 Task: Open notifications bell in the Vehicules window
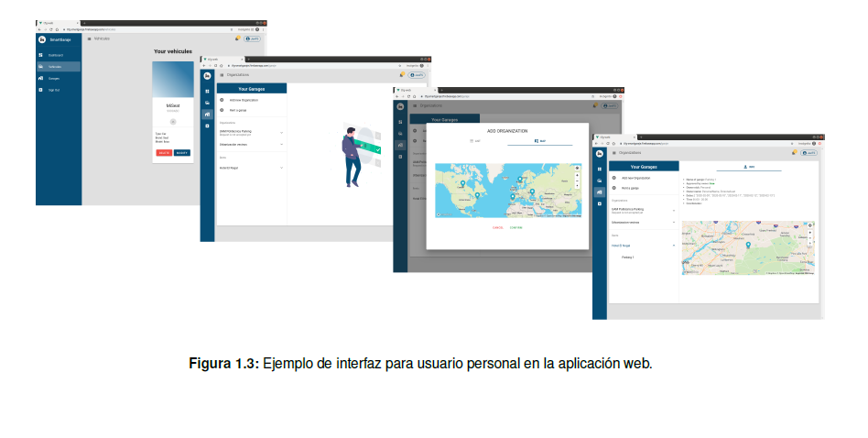click(237, 38)
